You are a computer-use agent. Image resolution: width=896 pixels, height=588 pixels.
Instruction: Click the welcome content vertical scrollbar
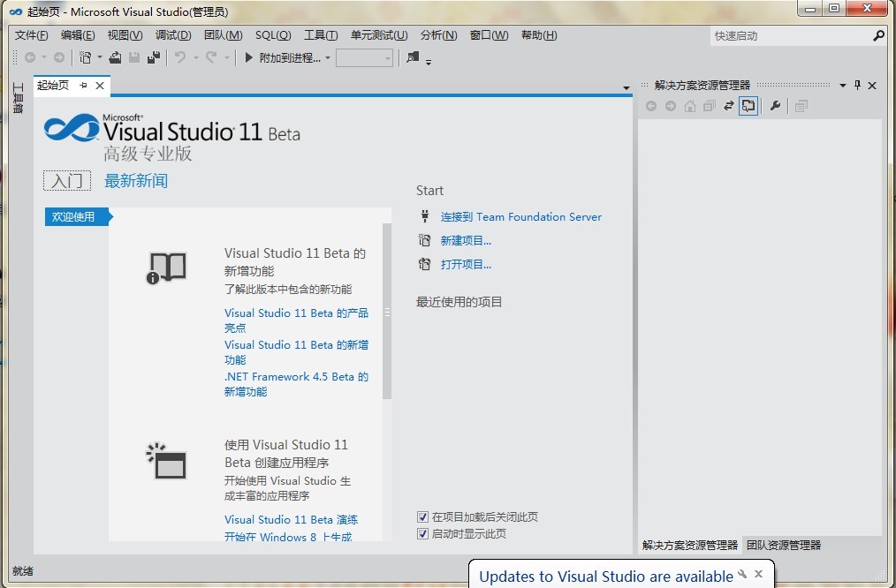386,309
